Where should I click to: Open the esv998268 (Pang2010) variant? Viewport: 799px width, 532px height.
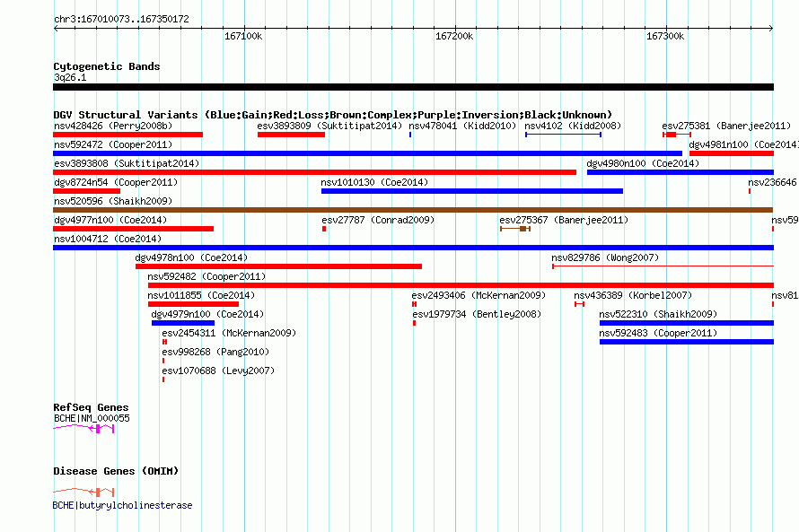coord(215,352)
